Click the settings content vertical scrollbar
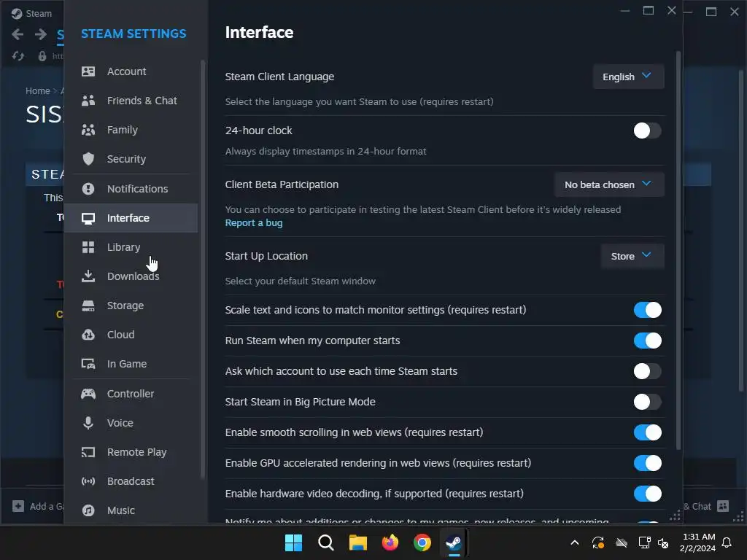747x560 pixels. pos(678,250)
